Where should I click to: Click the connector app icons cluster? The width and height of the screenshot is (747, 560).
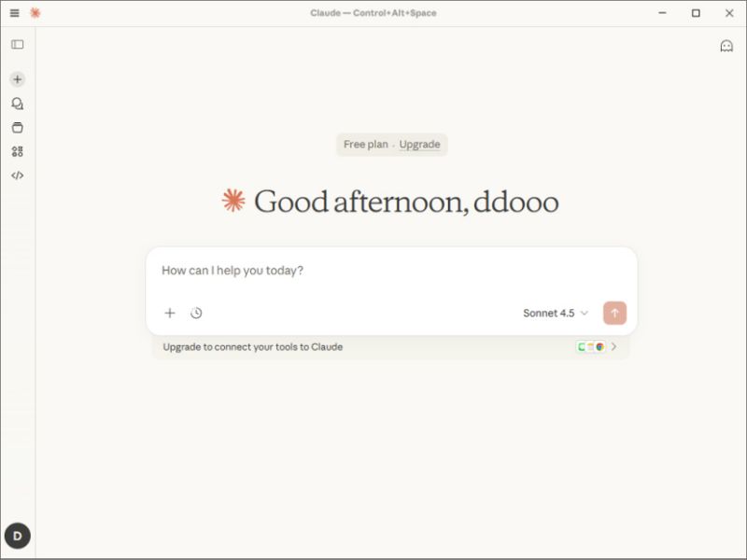coord(591,347)
